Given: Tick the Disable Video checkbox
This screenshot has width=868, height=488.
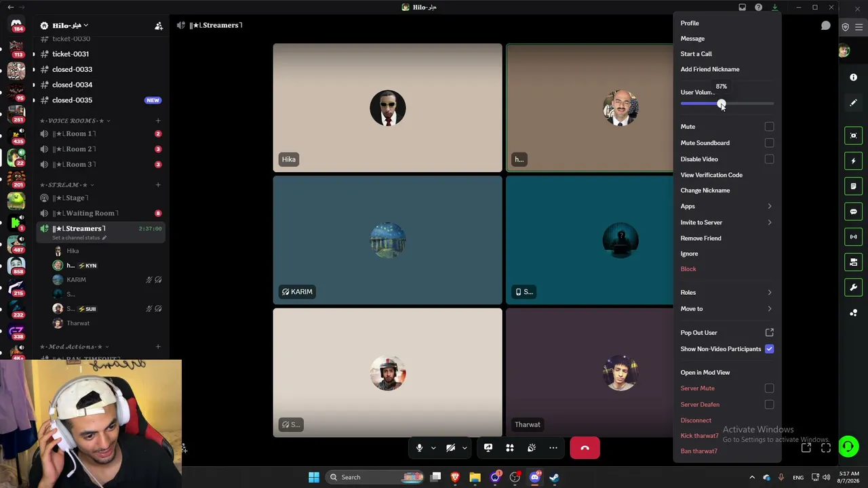Looking at the screenshot, I should [x=769, y=159].
